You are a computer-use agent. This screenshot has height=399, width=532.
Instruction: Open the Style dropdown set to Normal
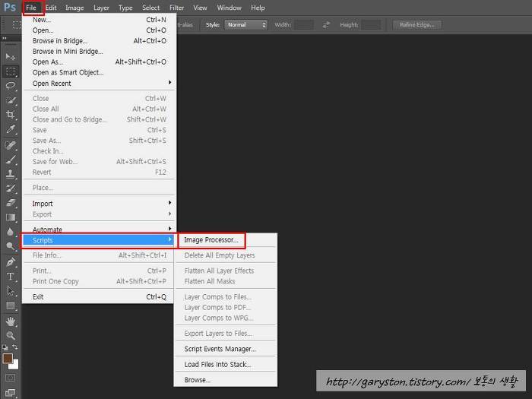tap(246, 25)
